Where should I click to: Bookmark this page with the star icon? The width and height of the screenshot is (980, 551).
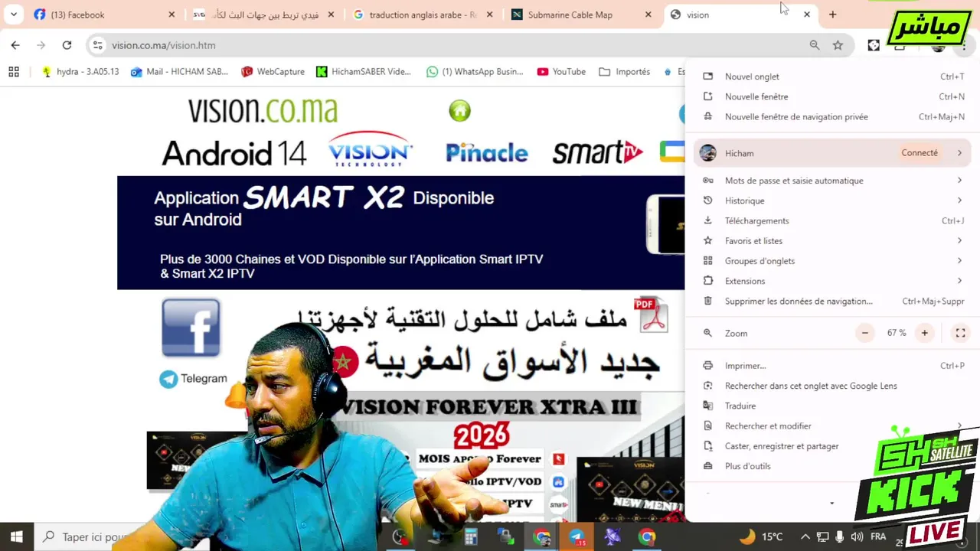click(x=838, y=45)
